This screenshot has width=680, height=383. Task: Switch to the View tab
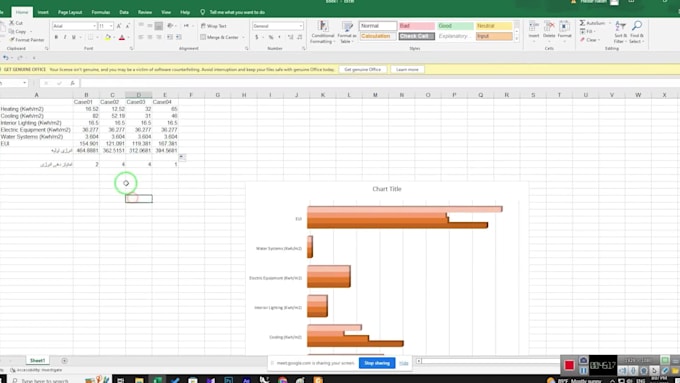click(166, 12)
